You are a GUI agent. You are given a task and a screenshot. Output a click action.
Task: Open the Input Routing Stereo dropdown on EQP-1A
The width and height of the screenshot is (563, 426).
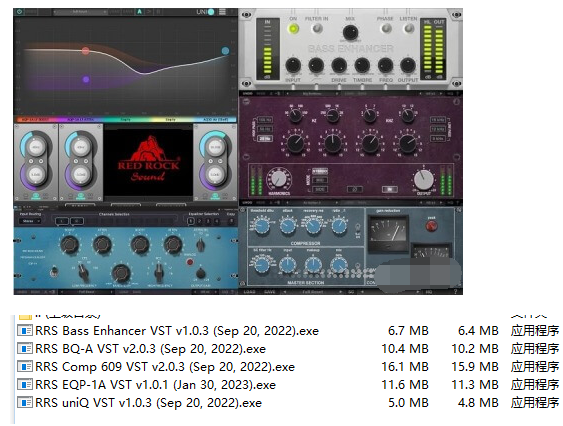(x=30, y=221)
